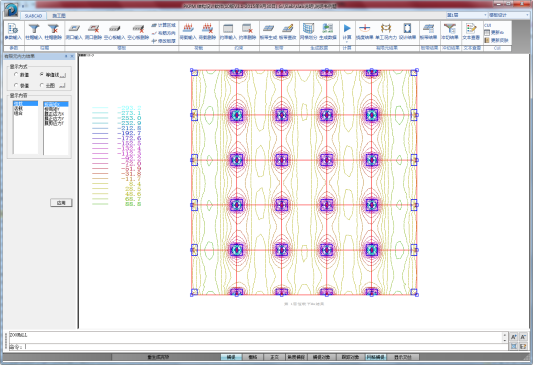The height and width of the screenshot is (366, 533).
Task: Select the lower-left display mode radio button beside 云图
Action: [16, 85]
